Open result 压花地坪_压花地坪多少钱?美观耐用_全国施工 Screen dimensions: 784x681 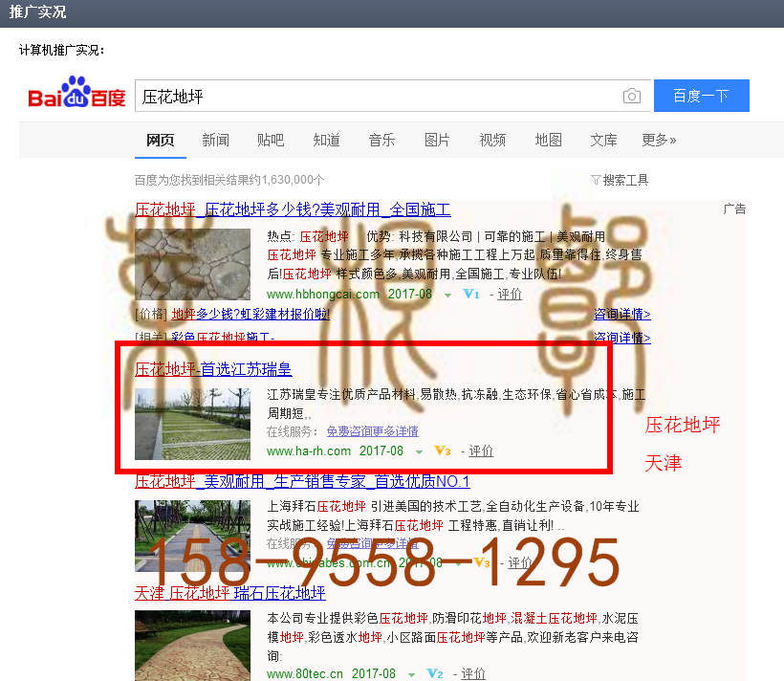click(x=293, y=209)
